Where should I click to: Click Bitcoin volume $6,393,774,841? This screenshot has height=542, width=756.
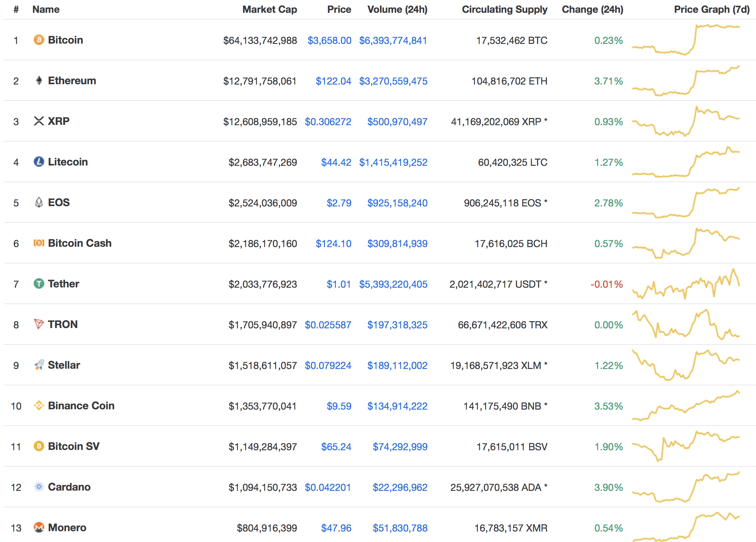pos(393,41)
